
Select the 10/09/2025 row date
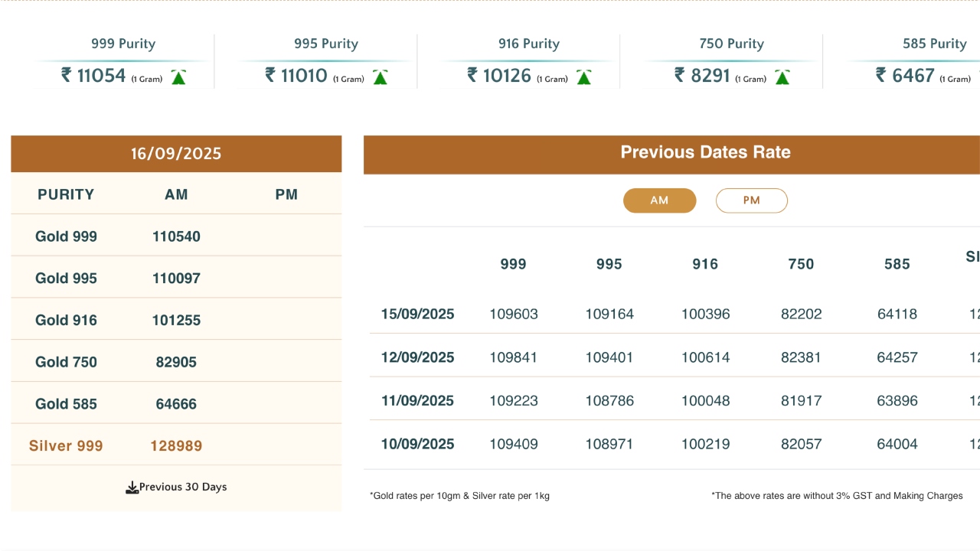point(417,444)
